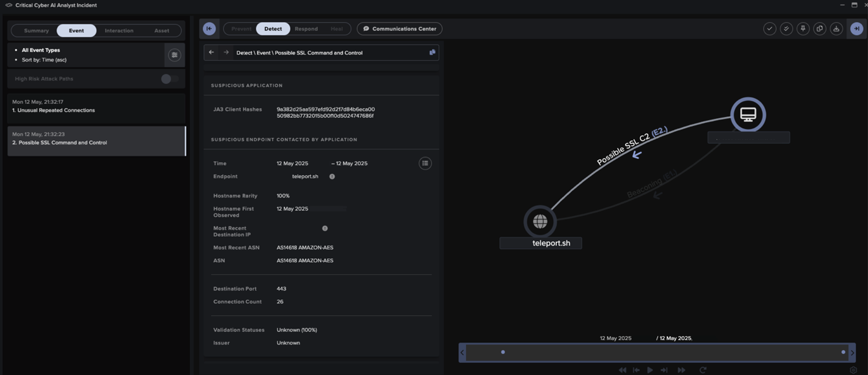Collapse the event details panel with the left arrow
Viewport: 868px width, 375px height.
coord(210,29)
